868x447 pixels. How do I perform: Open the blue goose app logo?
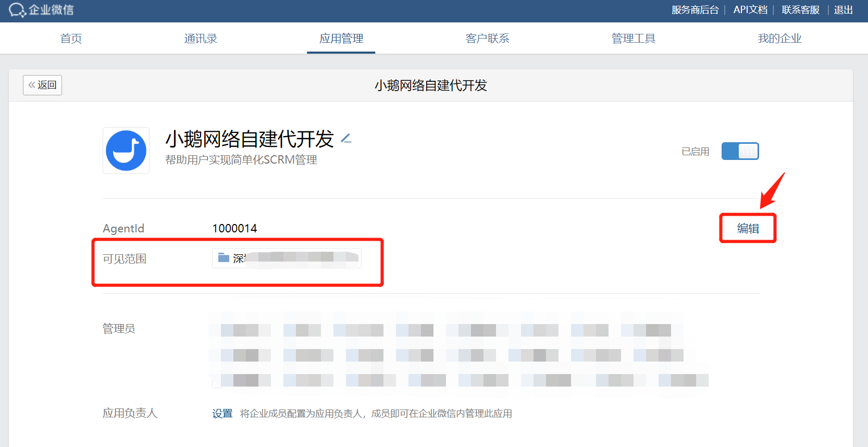(x=126, y=151)
